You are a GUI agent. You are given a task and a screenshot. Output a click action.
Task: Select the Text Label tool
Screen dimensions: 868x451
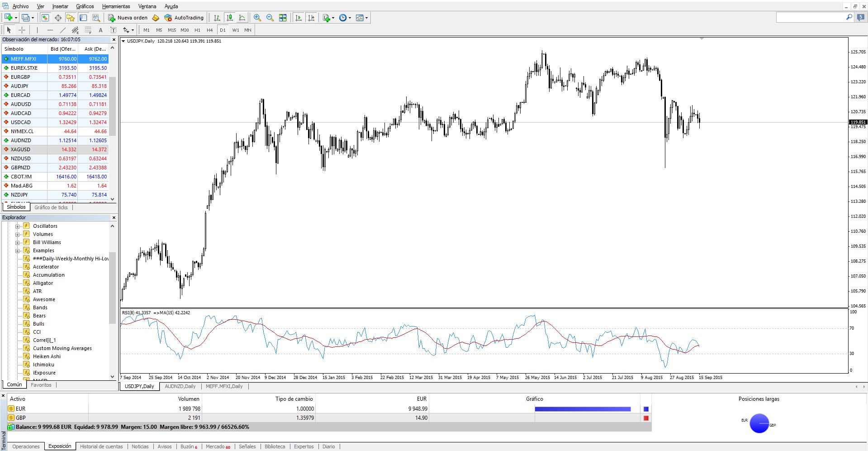coord(113,30)
